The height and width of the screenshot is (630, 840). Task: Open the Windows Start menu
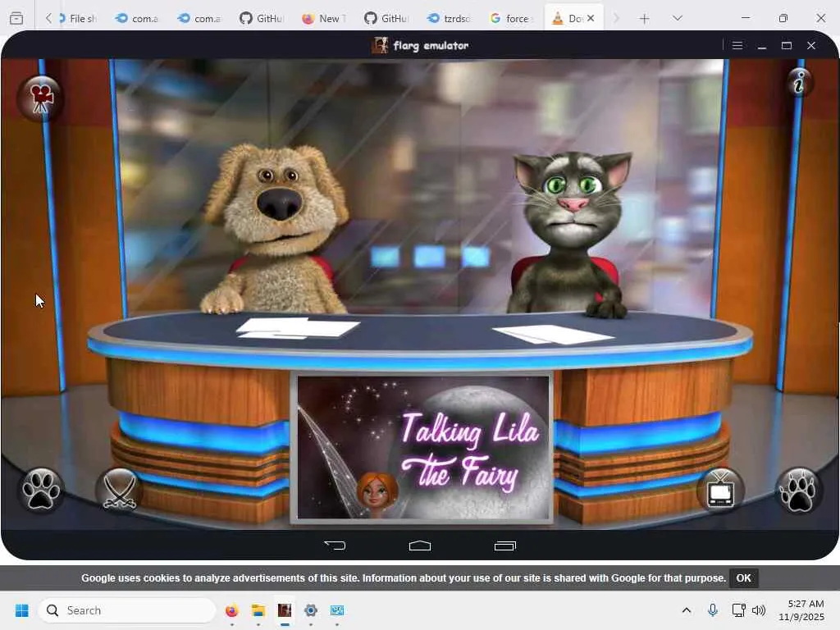click(22, 610)
